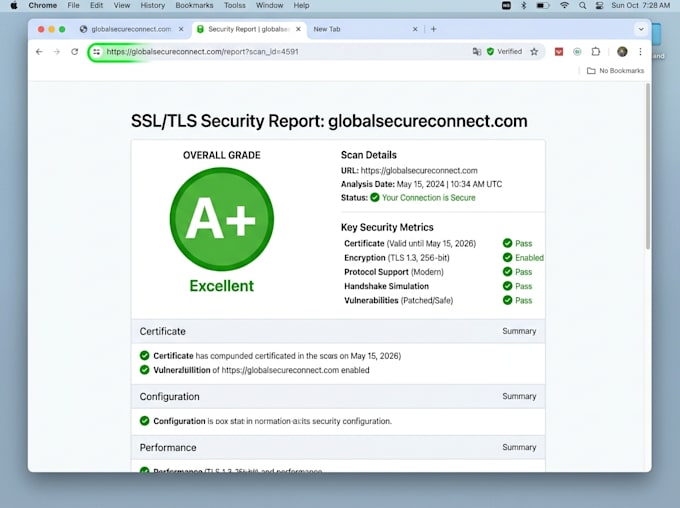This screenshot has width=680, height=508.
Task: Open the File menu
Action: click(73, 6)
